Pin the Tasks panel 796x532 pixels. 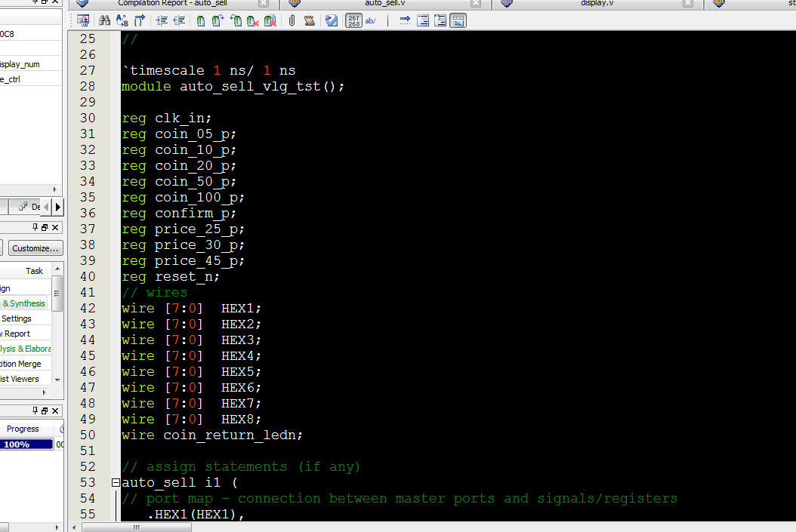pyautogui.click(x=35, y=227)
